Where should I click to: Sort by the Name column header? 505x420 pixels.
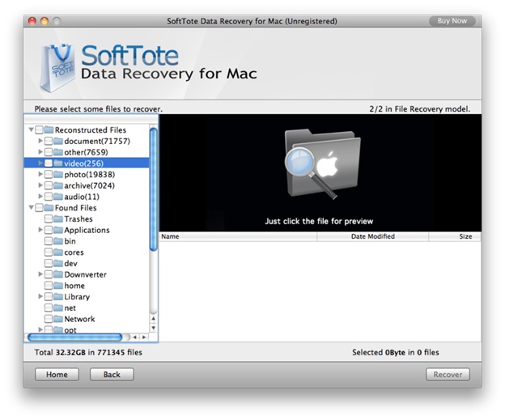(238, 236)
